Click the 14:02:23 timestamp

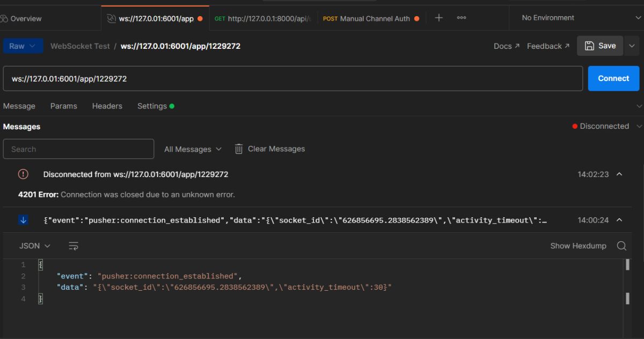593,174
